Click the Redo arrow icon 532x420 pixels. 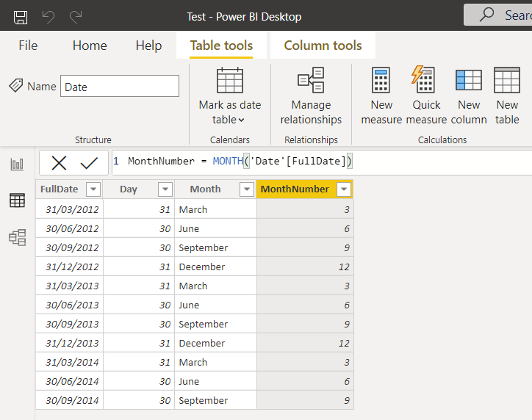(x=76, y=16)
